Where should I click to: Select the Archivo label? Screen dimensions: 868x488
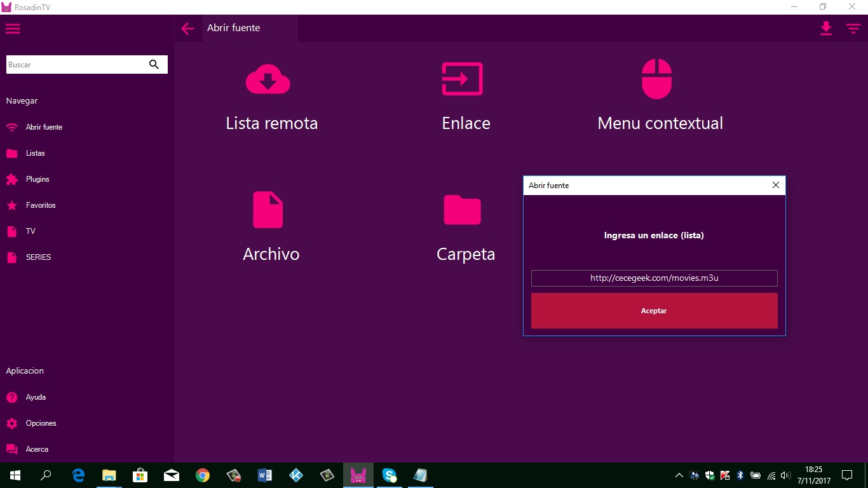[271, 254]
